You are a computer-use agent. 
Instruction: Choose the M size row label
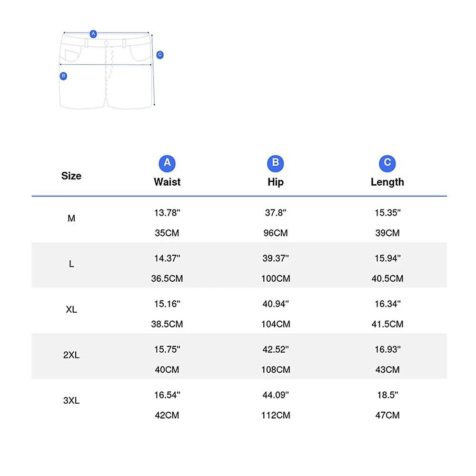pyautogui.click(x=71, y=218)
